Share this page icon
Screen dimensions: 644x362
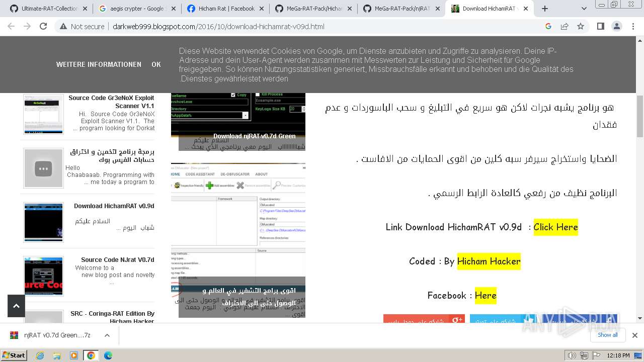click(565, 26)
